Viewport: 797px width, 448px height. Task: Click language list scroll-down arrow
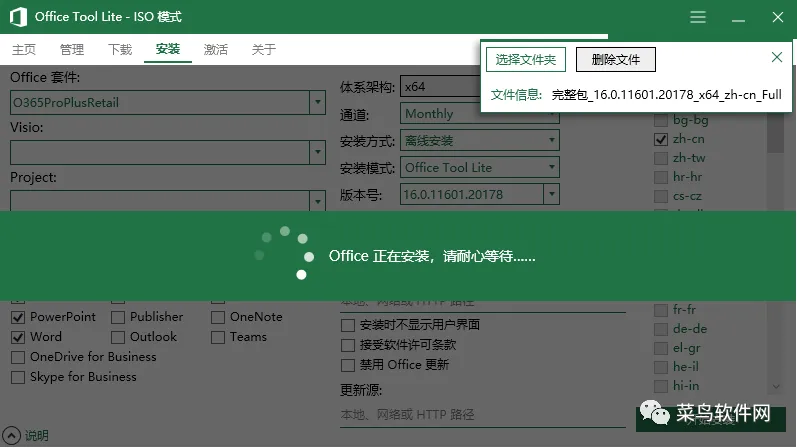coord(776,387)
